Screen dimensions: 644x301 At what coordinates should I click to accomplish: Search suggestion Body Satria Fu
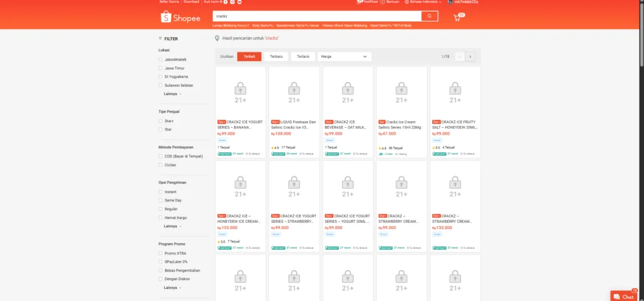coord(262,25)
